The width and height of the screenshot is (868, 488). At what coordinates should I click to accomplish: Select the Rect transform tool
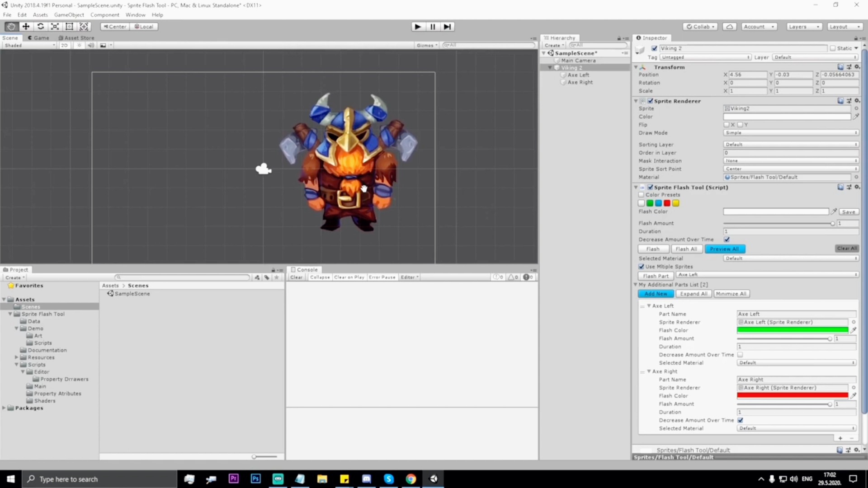[x=69, y=27]
